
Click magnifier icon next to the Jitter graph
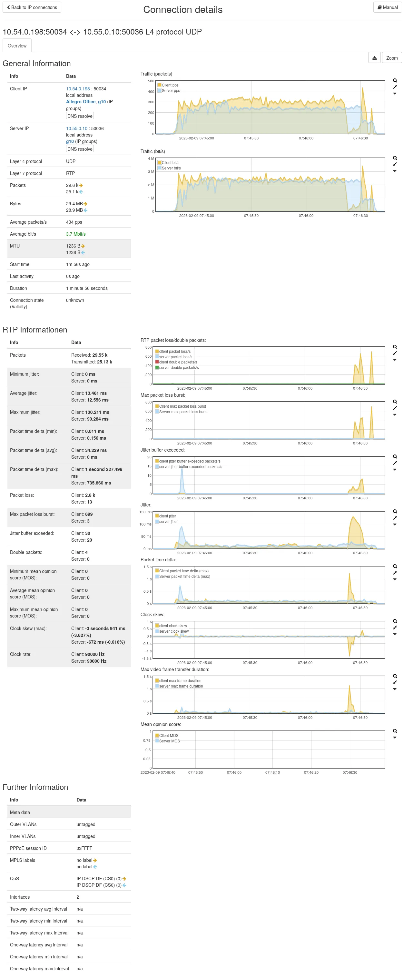395,511
